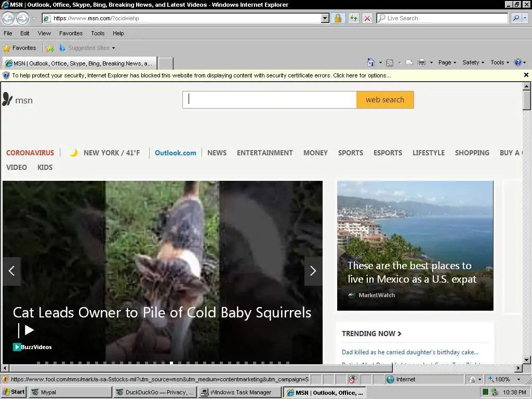The width and height of the screenshot is (532, 399).
Task: Open the security lock icon in address bar
Action: (338, 18)
